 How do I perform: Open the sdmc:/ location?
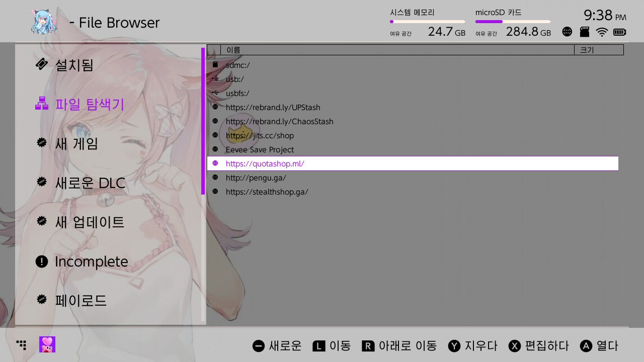[413, 65]
